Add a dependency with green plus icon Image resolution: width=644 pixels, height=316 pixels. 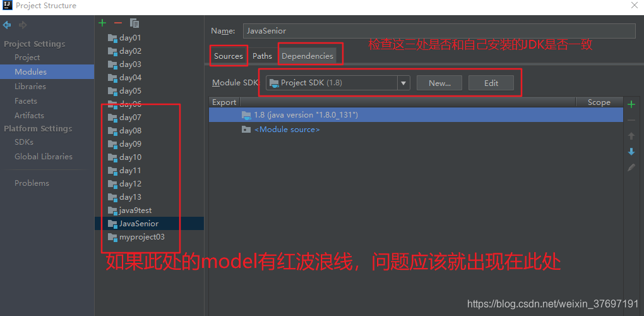click(631, 105)
